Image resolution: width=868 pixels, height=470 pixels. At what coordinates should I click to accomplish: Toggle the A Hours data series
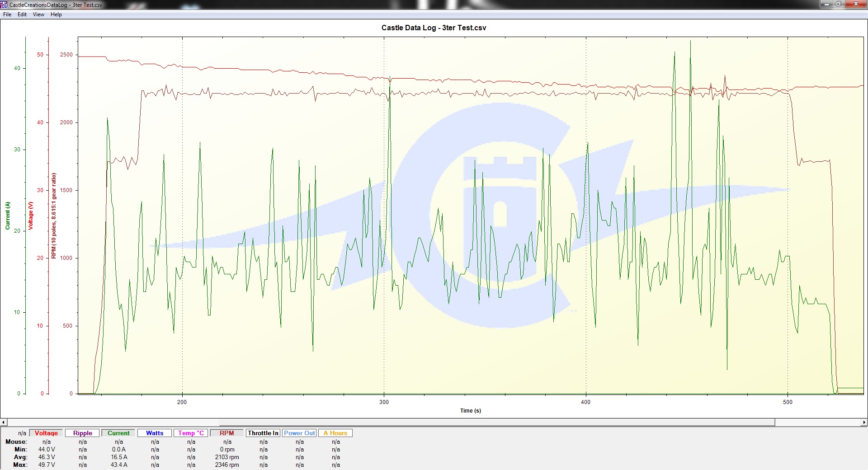coord(335,433)
